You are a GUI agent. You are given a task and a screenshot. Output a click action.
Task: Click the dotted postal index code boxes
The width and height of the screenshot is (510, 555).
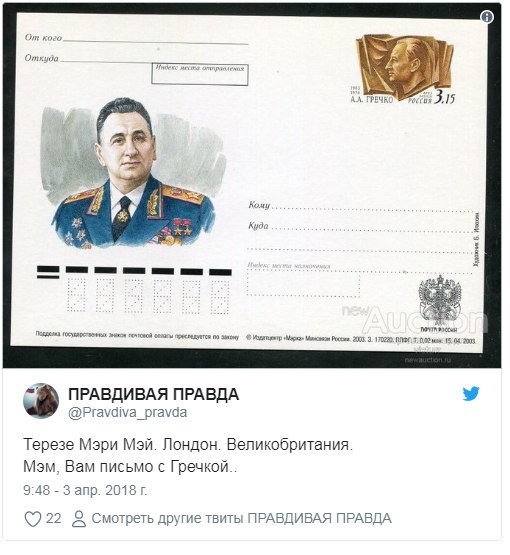148,296
